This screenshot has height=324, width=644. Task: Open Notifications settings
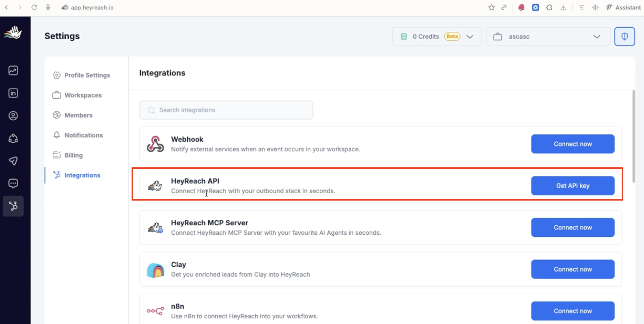click(83, 135)
